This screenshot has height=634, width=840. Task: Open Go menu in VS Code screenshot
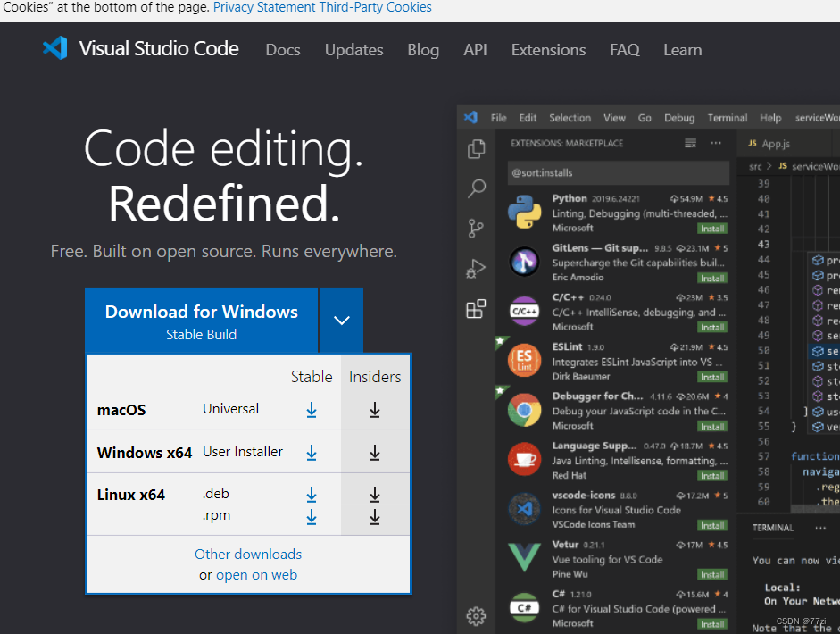click(645, 117)
